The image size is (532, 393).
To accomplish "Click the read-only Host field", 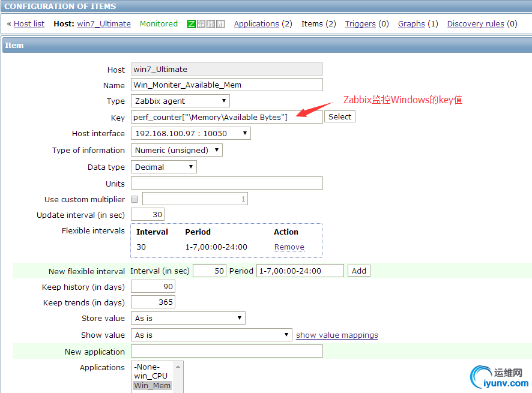I will [226, 69].
